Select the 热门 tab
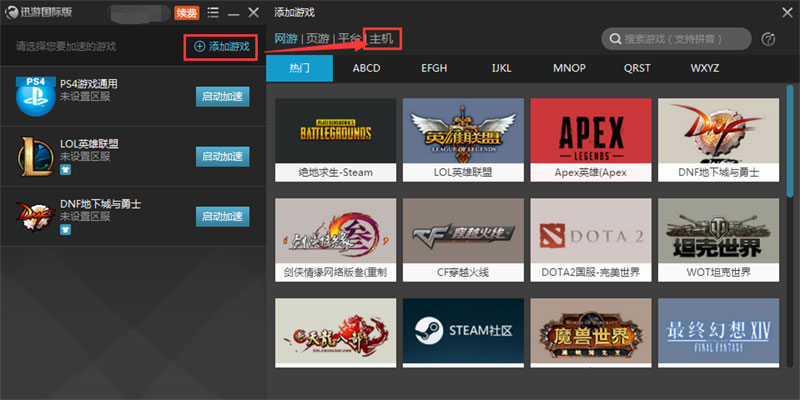 click(x=299, y=68)
